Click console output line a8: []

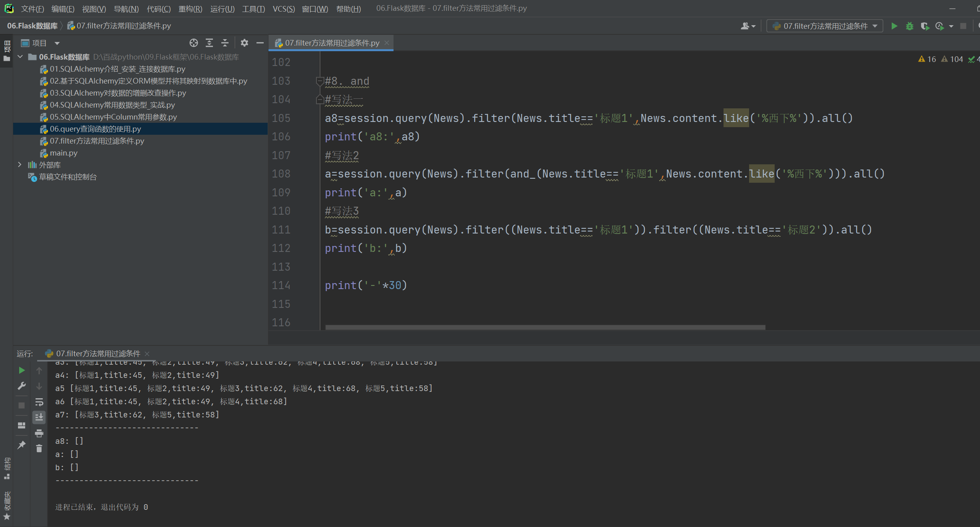point(69,441)
